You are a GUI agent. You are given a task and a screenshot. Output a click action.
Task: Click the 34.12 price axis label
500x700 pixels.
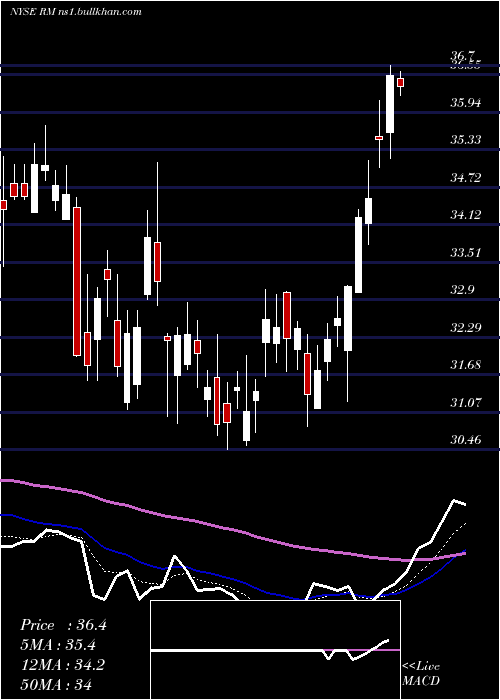(465, 215)
